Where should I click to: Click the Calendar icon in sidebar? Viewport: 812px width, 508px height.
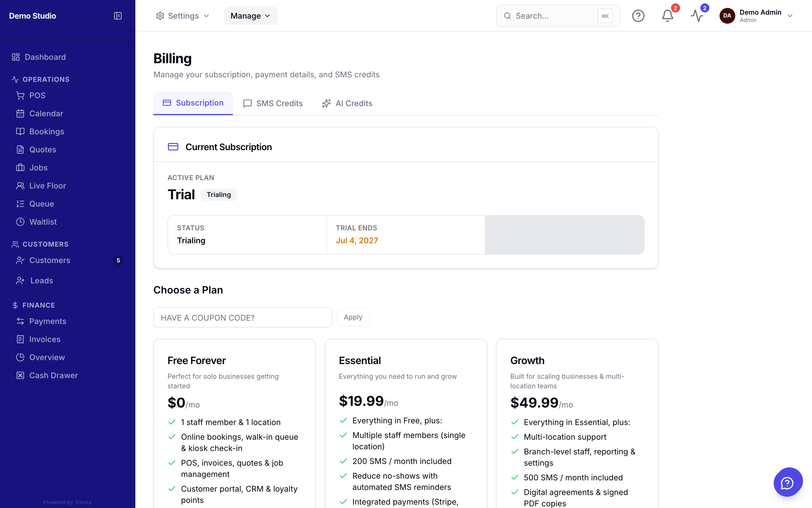click(x=20, y=113)
